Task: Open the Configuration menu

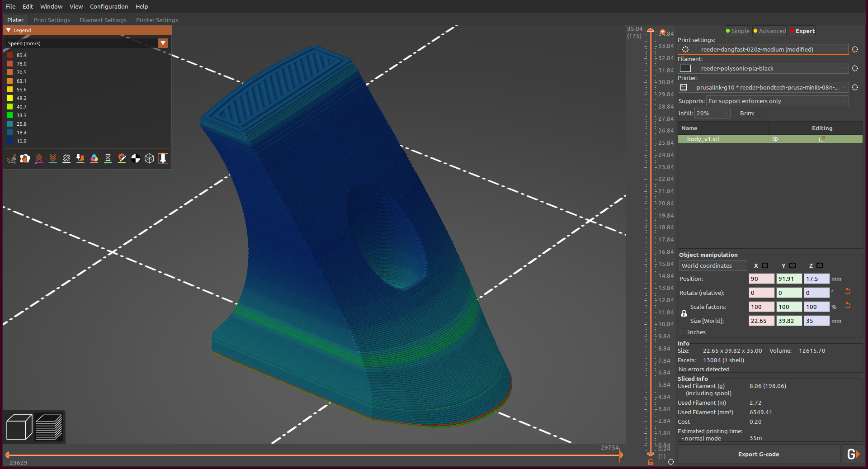Action: pyautogui.click(x=109, y=6)
